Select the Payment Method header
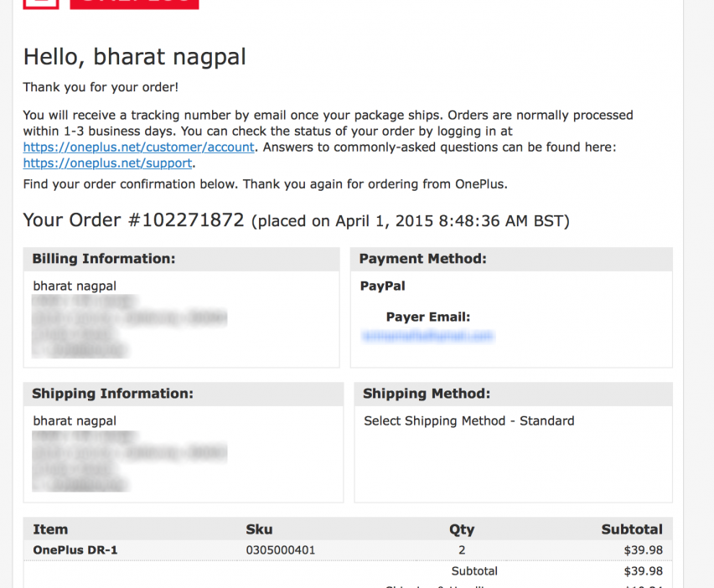 click(423, 259)
